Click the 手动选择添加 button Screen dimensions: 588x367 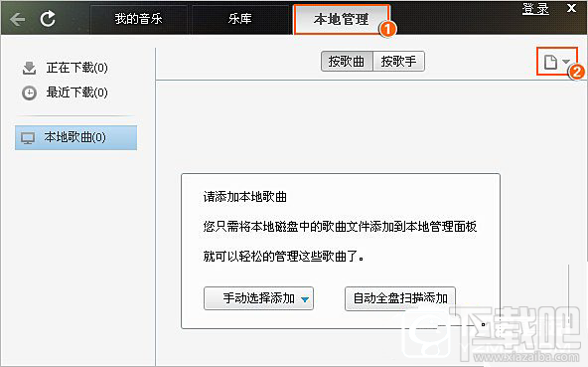pyautogui.click(x=258, y=298)
